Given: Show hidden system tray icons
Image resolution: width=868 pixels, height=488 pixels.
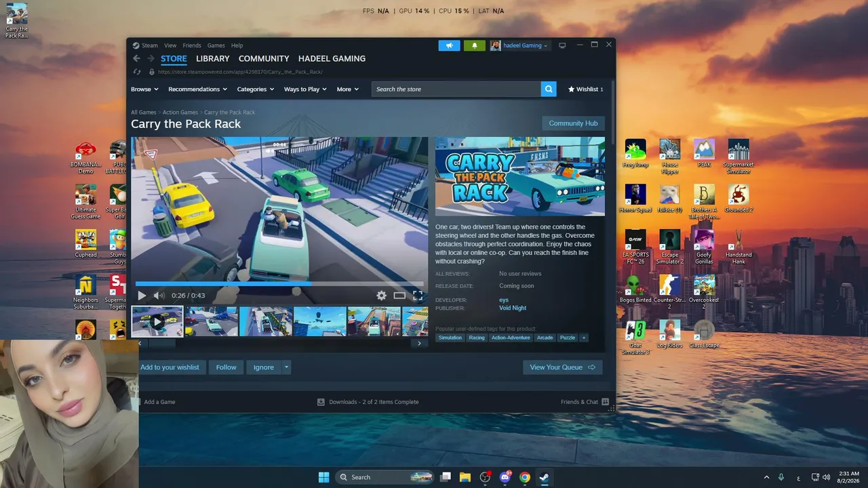Looking at the screenshot, I should tap(766, 477).
